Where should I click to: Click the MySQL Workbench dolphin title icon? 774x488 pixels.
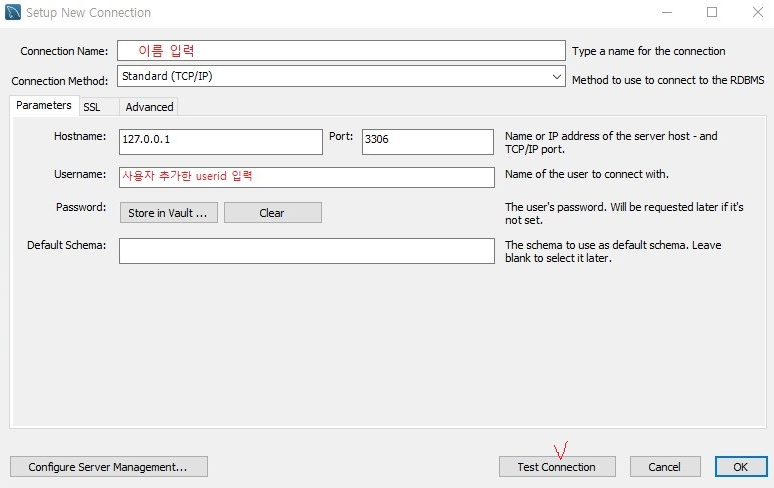pos(13,12)
